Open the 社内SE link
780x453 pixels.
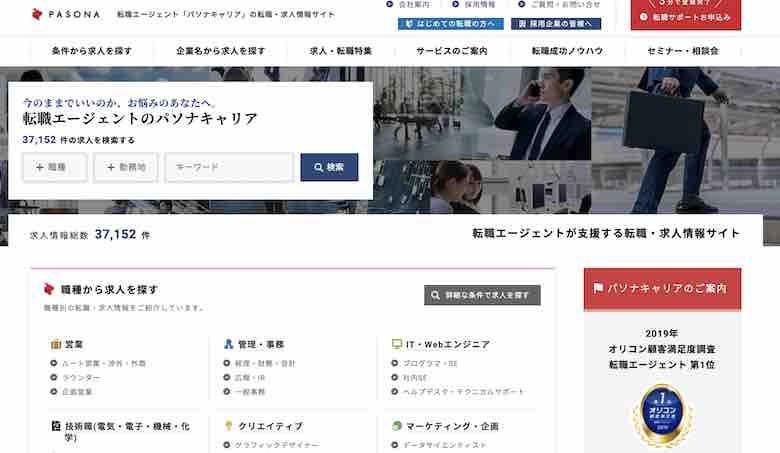[x=415, y=378]
